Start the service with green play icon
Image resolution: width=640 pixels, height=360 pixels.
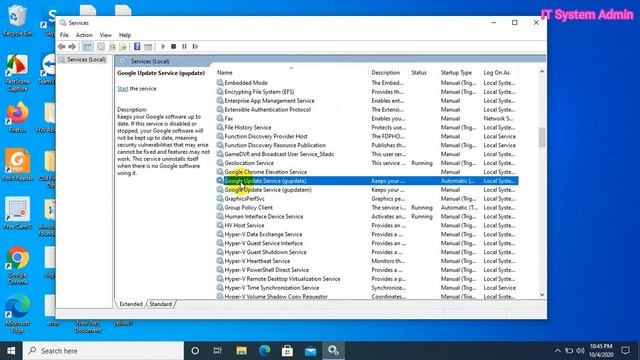pyautogui.click(x=163, y=47)
